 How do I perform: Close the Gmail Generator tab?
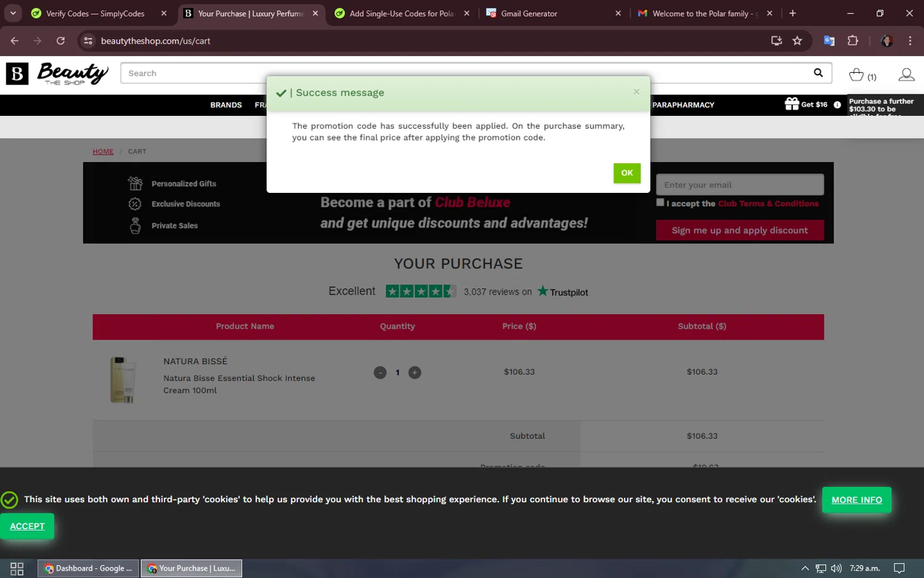tap(618, 14)
